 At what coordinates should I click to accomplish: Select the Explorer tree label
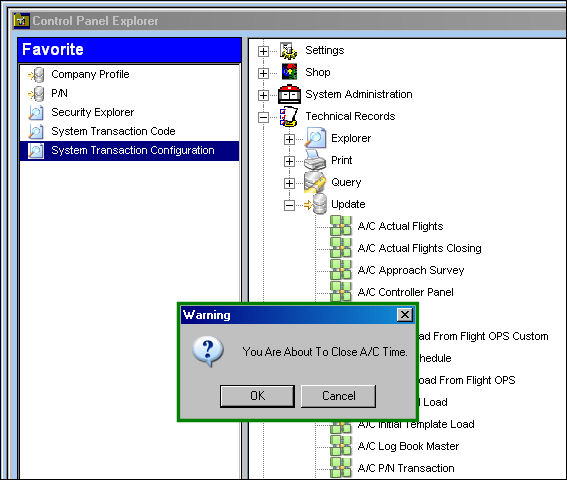(x=351, y=138)
